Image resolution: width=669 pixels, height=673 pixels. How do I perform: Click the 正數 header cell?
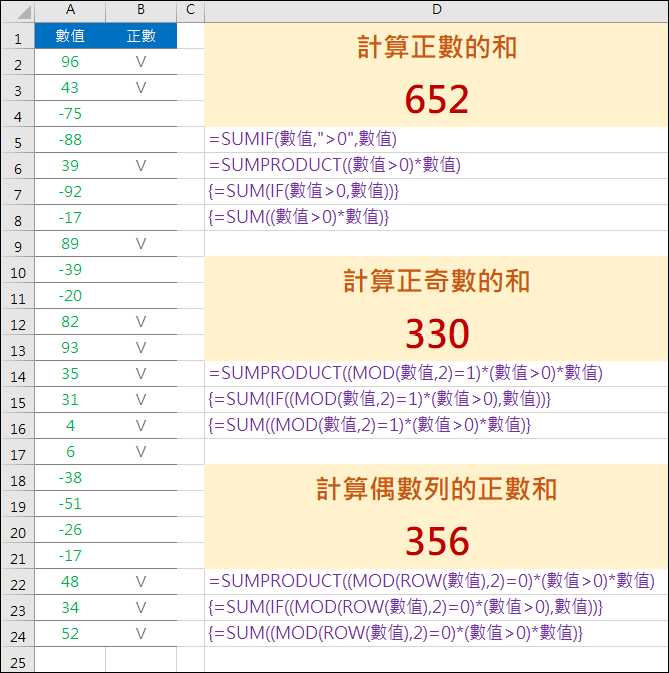pos(141,36)
